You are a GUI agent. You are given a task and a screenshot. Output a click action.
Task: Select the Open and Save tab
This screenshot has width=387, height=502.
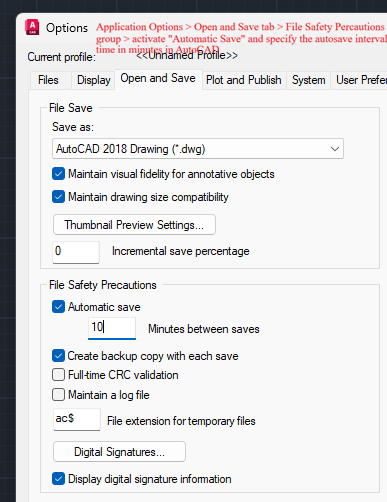(x=158, y=79)
